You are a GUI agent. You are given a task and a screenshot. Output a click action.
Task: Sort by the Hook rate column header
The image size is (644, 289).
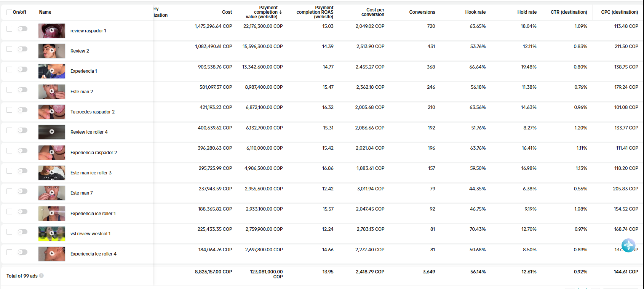(475, 12)
